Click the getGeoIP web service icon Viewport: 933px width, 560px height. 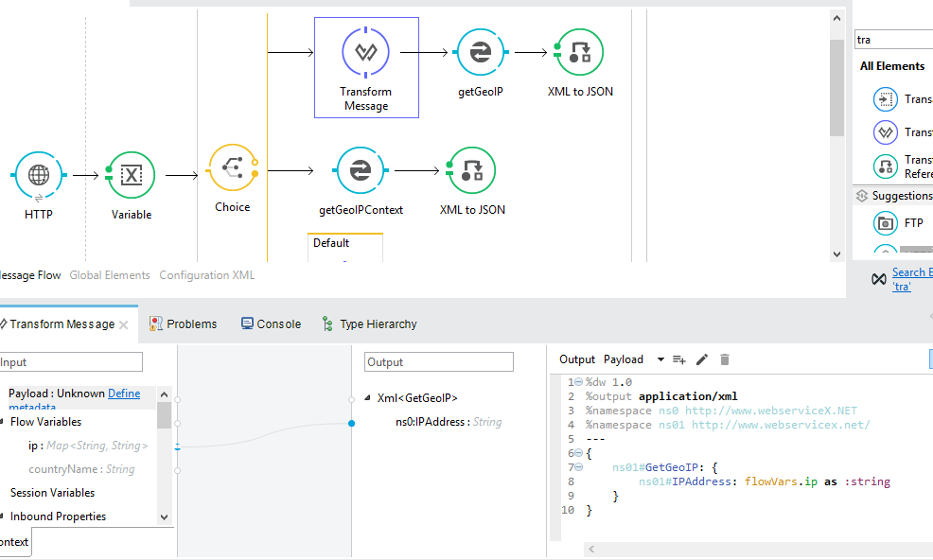(x=480, y=53)
